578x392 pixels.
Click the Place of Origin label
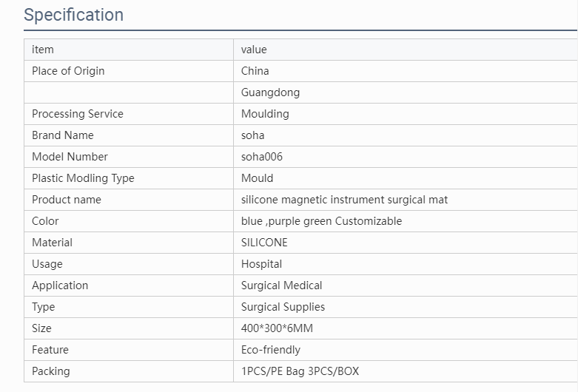pyautogui.click(x=68, y=71)
